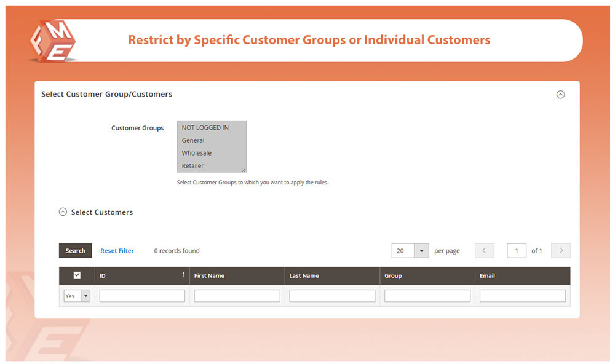This screenshot has width=615, height=364.
Task: Click the First Name filter field
Action: point(237,296)
